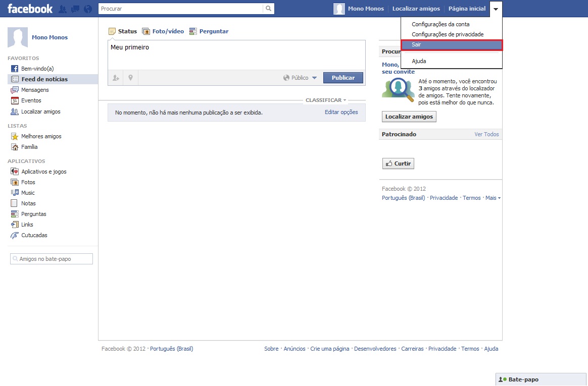Click the Família house icon

point(15,147)
